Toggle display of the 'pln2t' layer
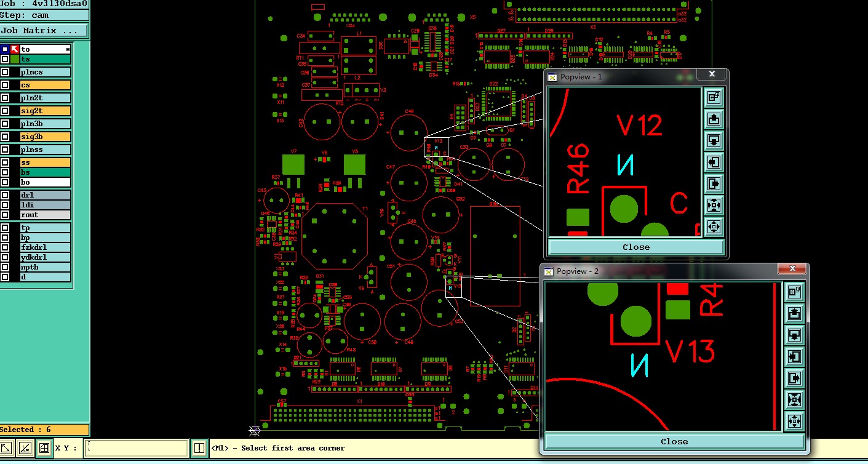The width and height of the screenshot is (868, 464). coord(4,98)
